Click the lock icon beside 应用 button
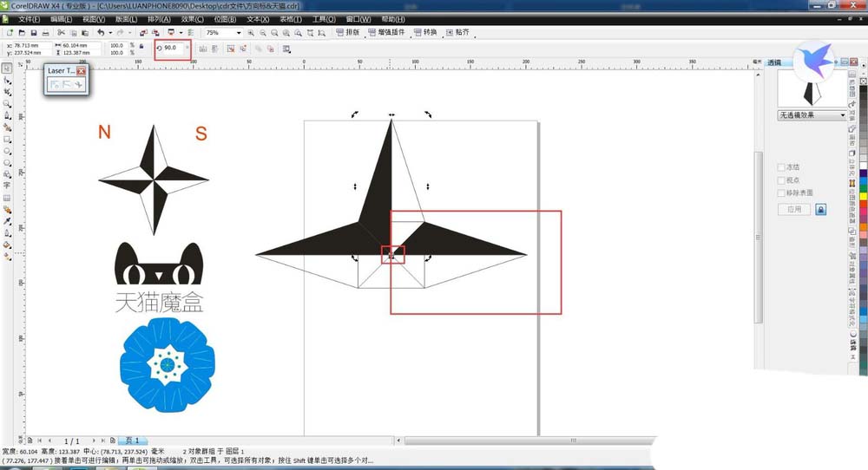Viewport: 868px width, 470px height. [x=820, y=210]
